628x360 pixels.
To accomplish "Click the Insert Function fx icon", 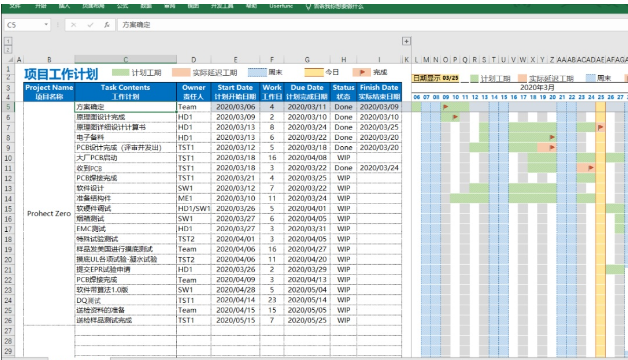I will [x=107, y=25].
